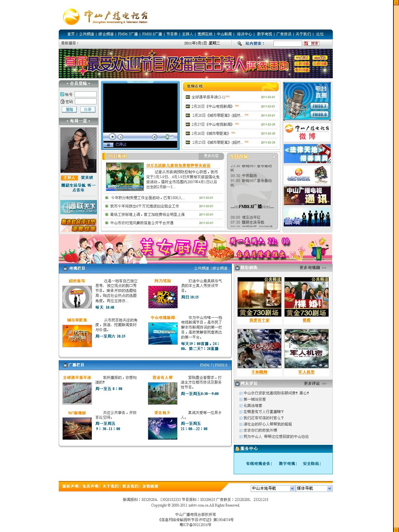Focus the 帐号 account input field

pyautogui.click(x=85, y=94)
